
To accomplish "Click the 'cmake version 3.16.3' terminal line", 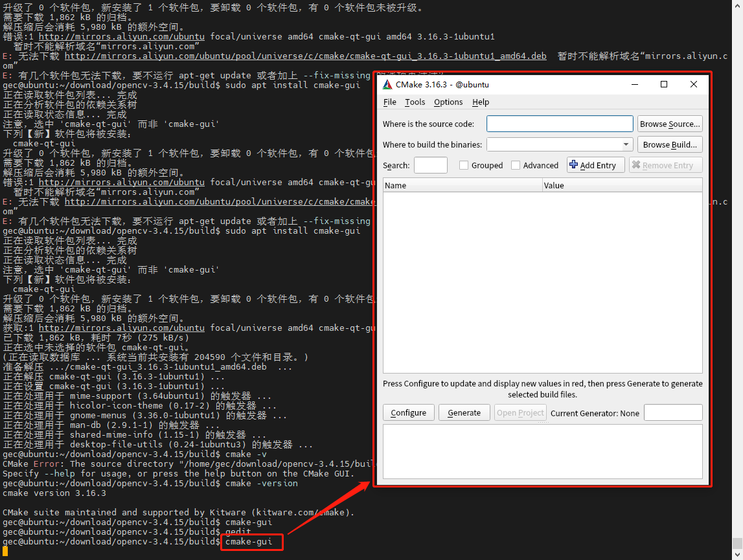I will (x=54, y=493).
